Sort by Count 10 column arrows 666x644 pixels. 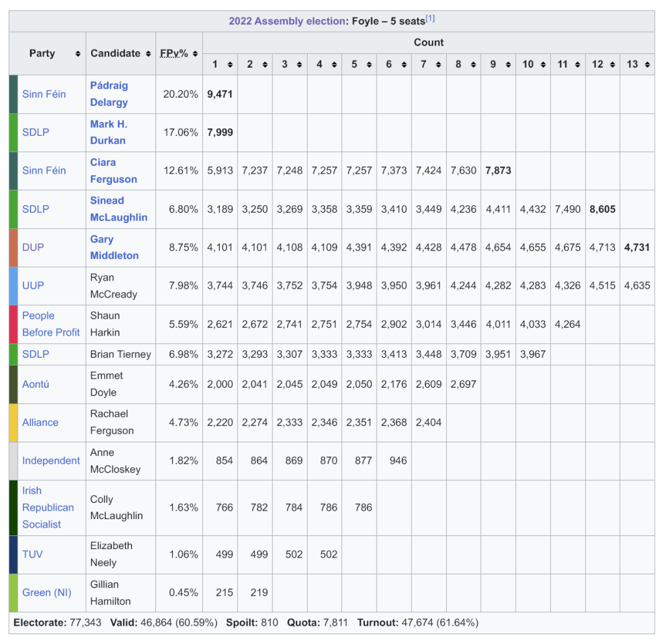(543, 64)
